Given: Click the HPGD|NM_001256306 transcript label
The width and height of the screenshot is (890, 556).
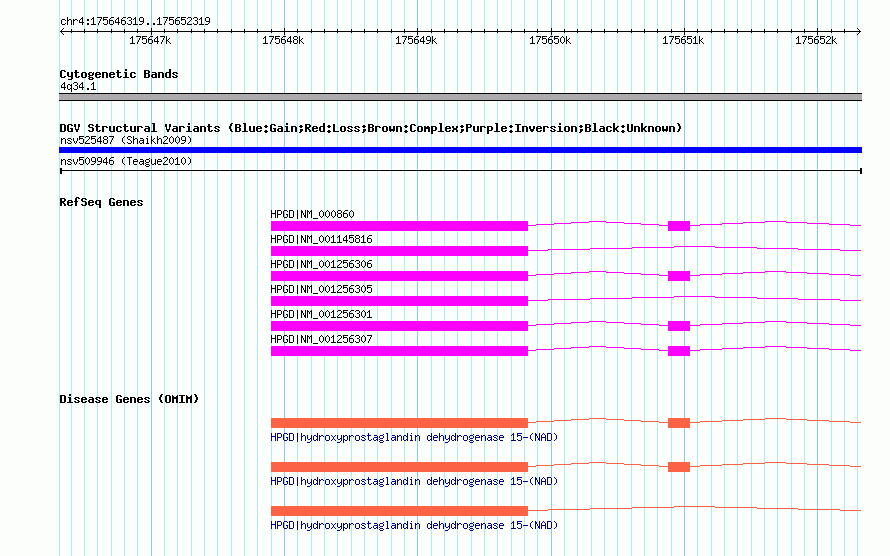Looking at the screenshot, I should click(321, 264).
